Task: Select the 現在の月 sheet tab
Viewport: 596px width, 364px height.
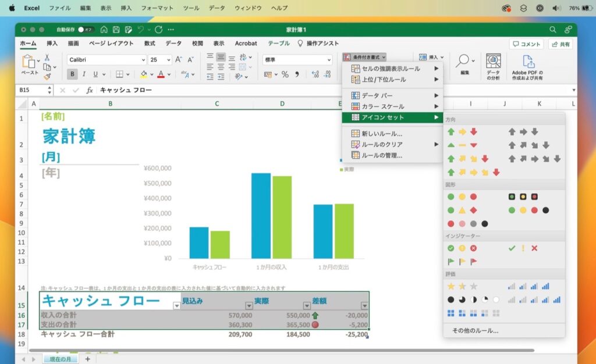Action: 60,359
